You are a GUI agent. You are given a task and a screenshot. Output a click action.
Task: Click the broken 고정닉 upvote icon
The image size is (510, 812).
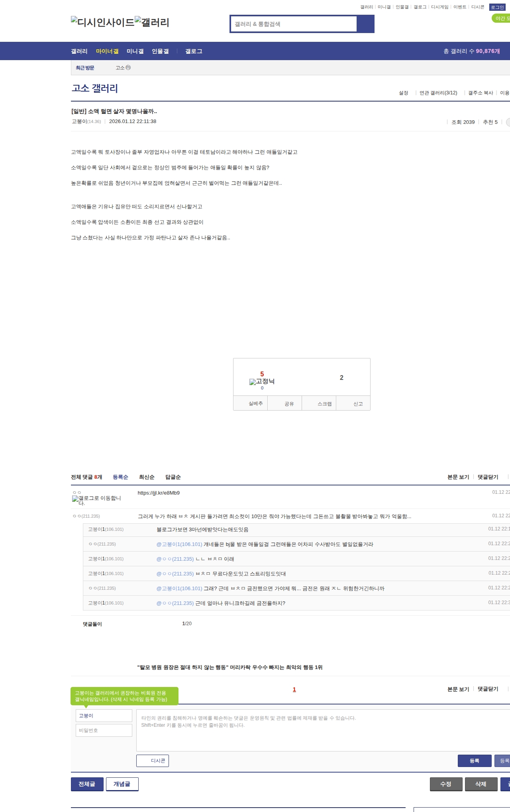261,382
